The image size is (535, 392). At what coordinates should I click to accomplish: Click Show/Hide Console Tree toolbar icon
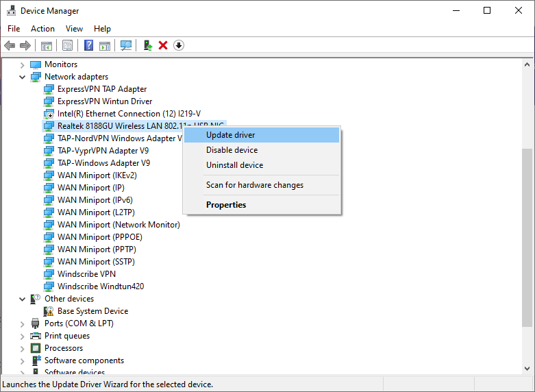click(47, 45)
